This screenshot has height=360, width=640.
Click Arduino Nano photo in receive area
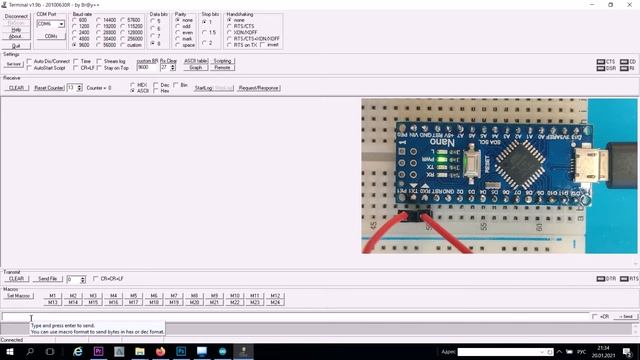click(499, 176)
